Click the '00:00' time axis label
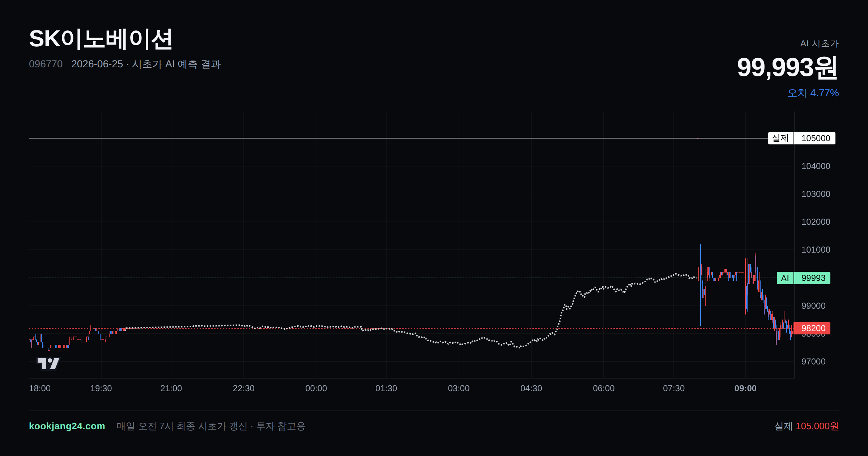 click(x=316, y=388)
